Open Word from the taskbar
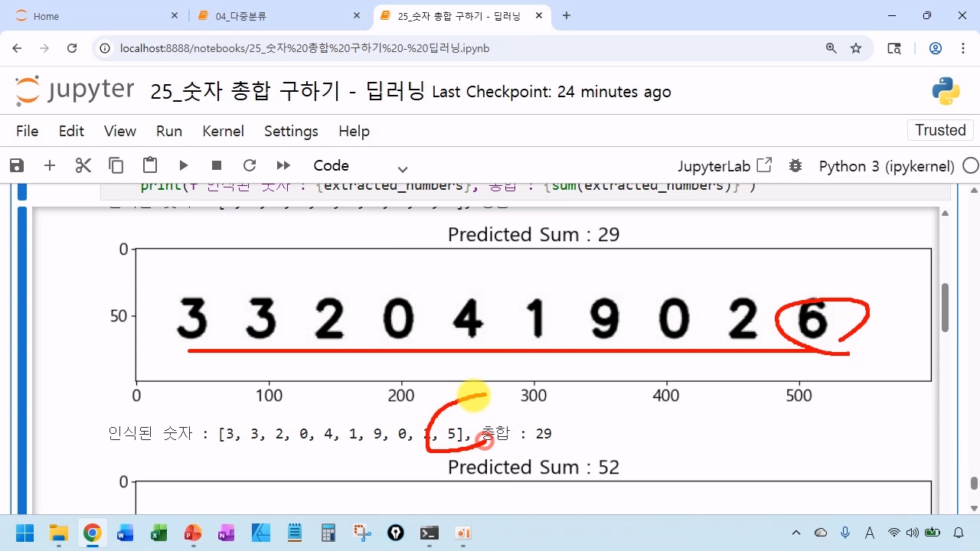This screenshot has width=980, height=551. 126,533
